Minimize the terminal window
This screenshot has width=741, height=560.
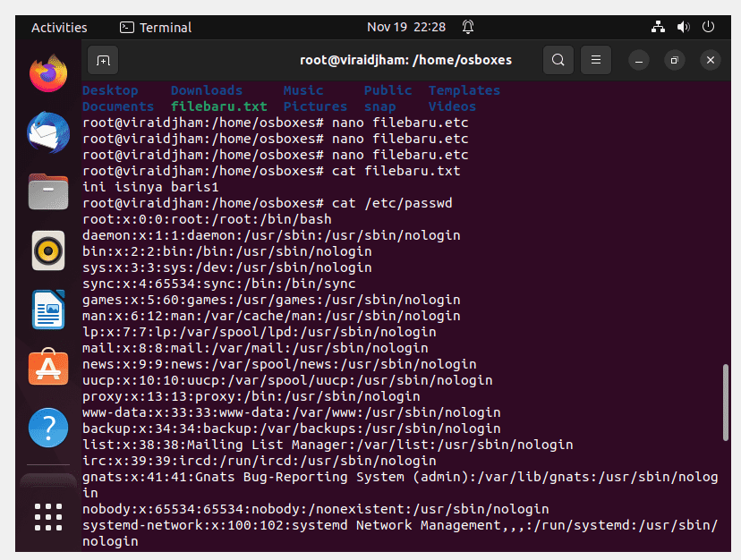coord(638,61)
